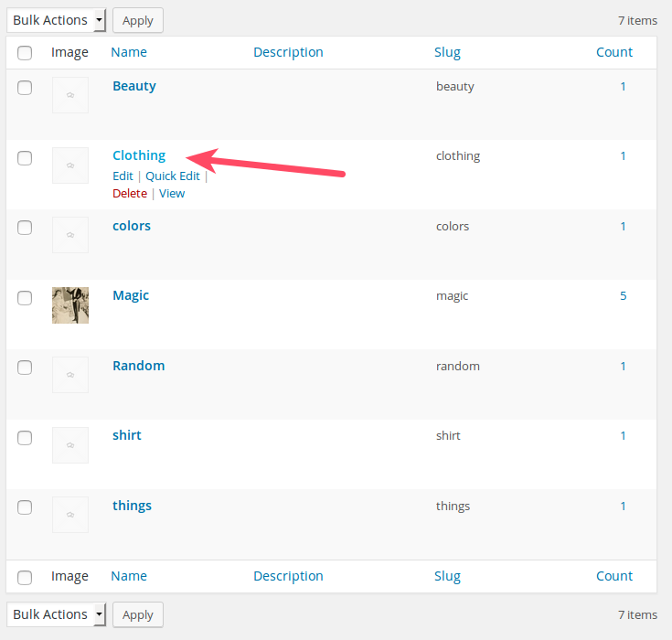This screenshot has width=672, height=640.
Task: Open the Magic category name link
Action: (131, 295)
